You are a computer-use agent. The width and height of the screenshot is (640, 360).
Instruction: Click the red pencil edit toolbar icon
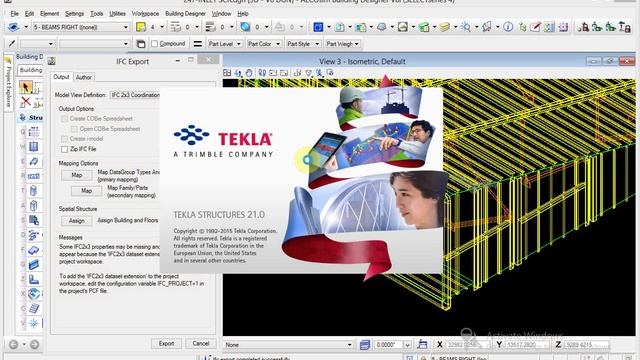tap(536, 27)
